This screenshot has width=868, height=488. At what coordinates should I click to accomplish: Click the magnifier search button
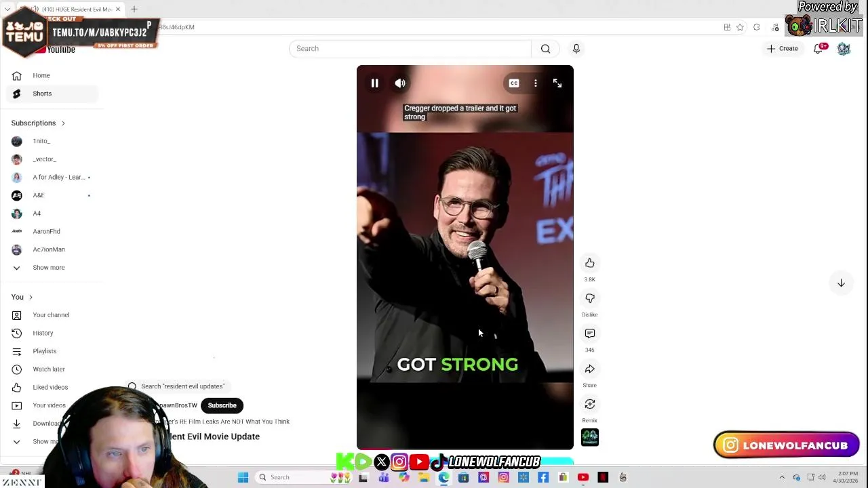click(545, 49)
